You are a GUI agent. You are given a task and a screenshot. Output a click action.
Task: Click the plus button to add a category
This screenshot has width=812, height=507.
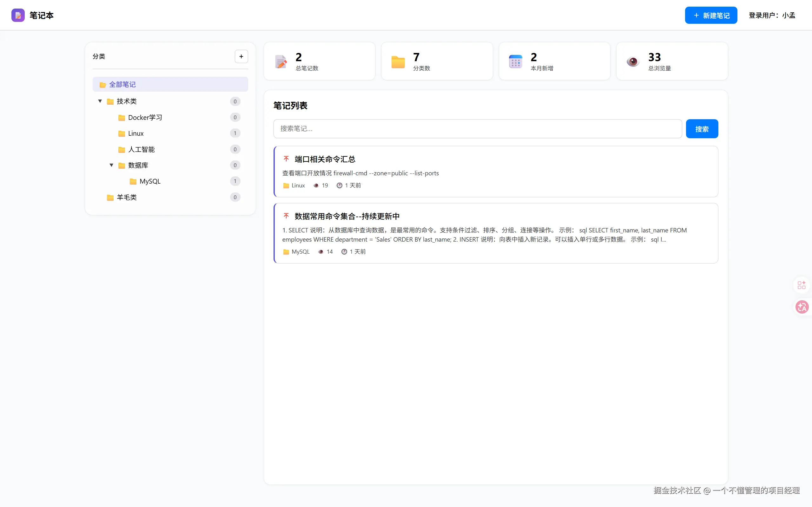(241, 56)
